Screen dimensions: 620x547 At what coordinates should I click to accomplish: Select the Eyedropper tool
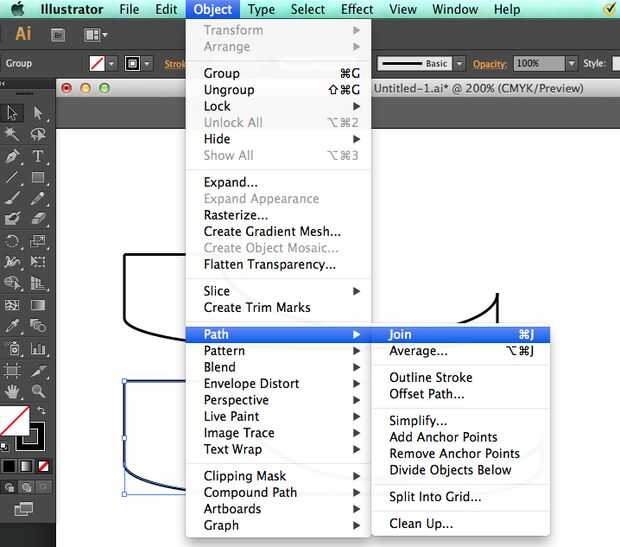click(x=12, y=326)
